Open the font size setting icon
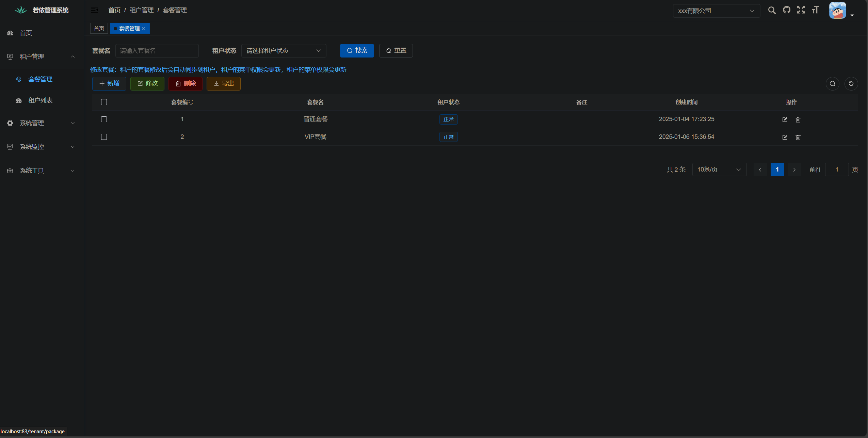Screen dimensions: 868x438 [815, 10]
